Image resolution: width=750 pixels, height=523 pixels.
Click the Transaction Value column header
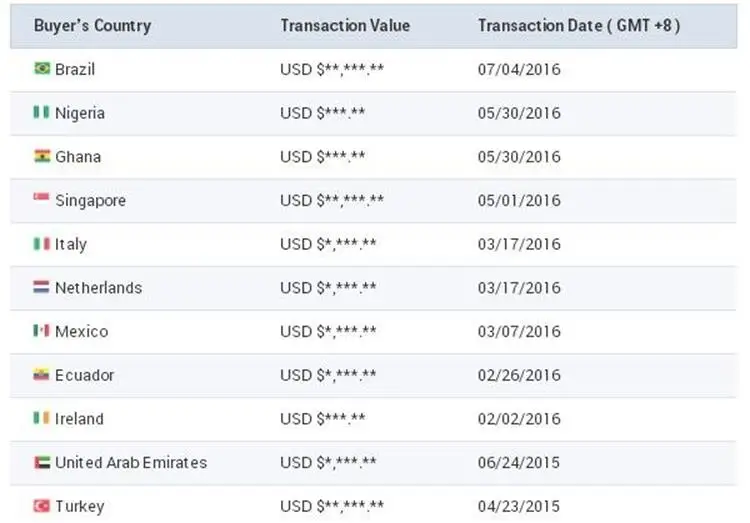click(345, 26)
